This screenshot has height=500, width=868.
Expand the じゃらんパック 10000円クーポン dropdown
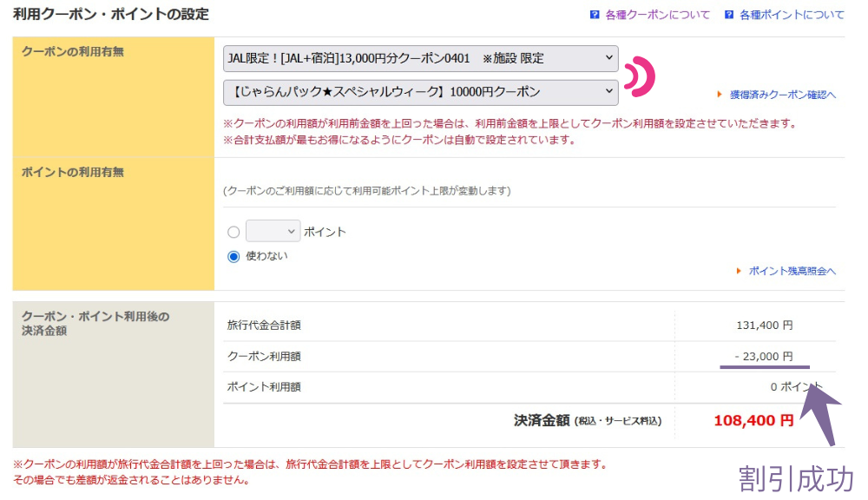pos(421,92)
